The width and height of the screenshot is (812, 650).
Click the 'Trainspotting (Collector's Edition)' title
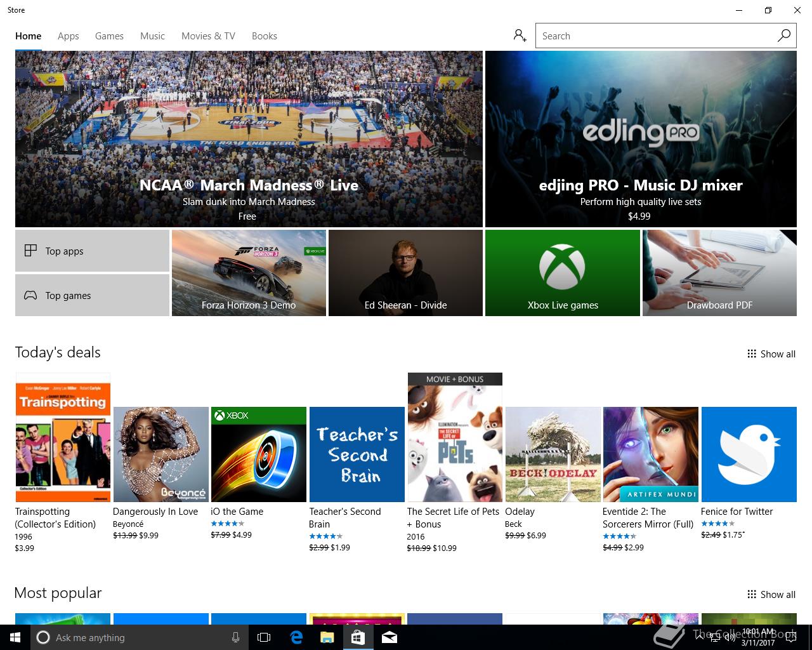[55, 517]
